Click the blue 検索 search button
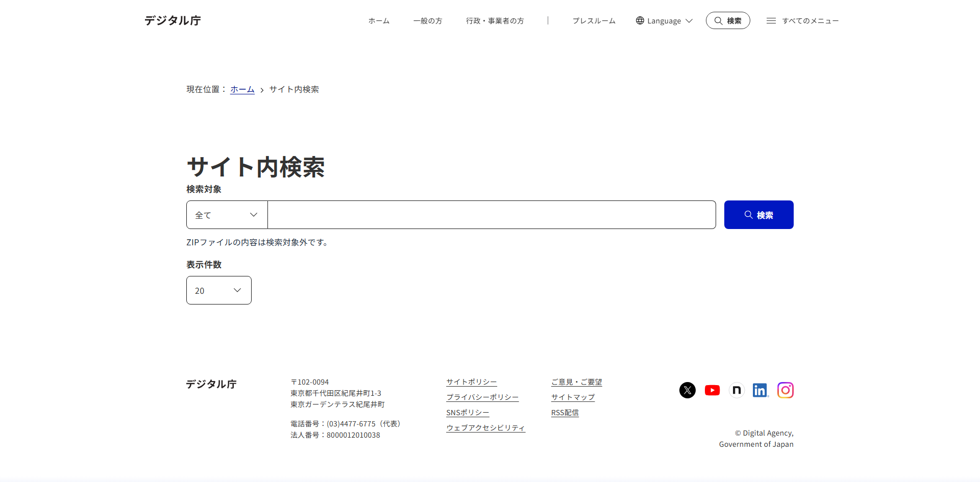The height and width of the screenshot is (482, 980). 759,215
